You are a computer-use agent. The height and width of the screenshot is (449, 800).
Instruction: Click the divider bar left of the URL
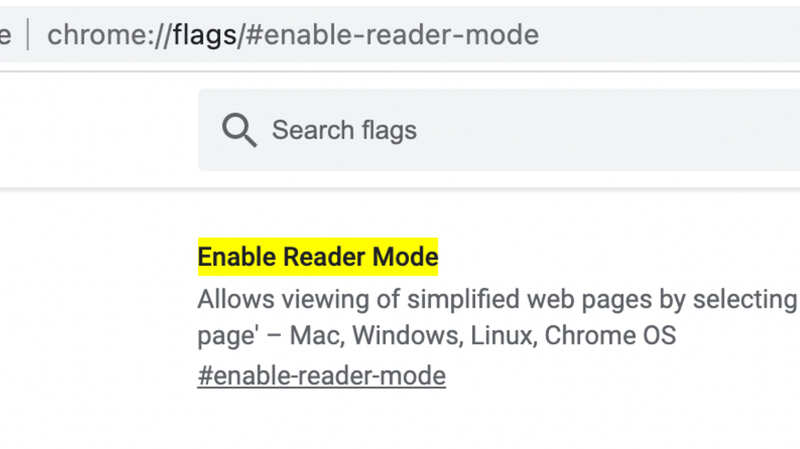27,35
